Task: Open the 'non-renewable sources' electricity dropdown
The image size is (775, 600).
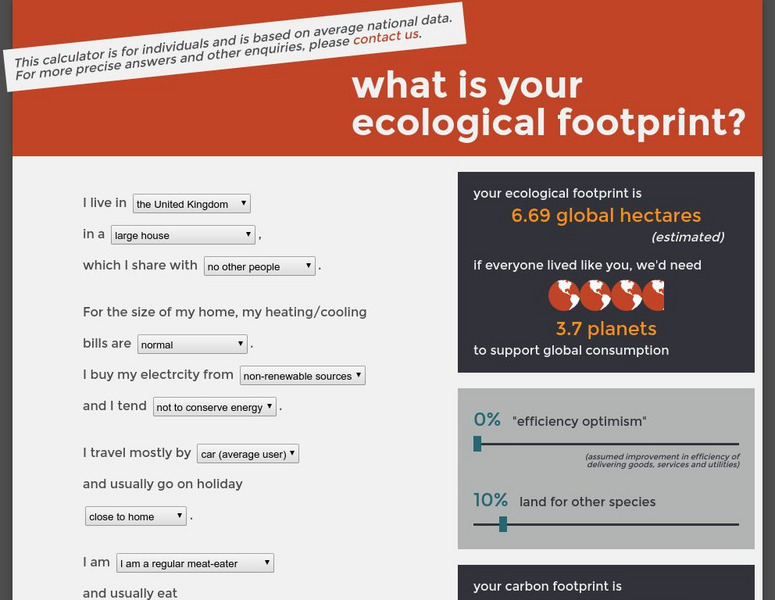Action: (302, 376)
